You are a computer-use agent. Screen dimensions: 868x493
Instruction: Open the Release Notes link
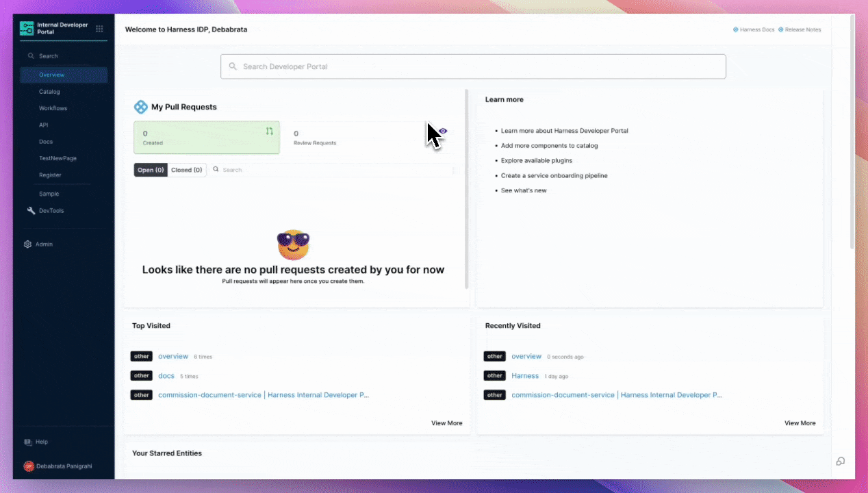[x=802, y=30]
